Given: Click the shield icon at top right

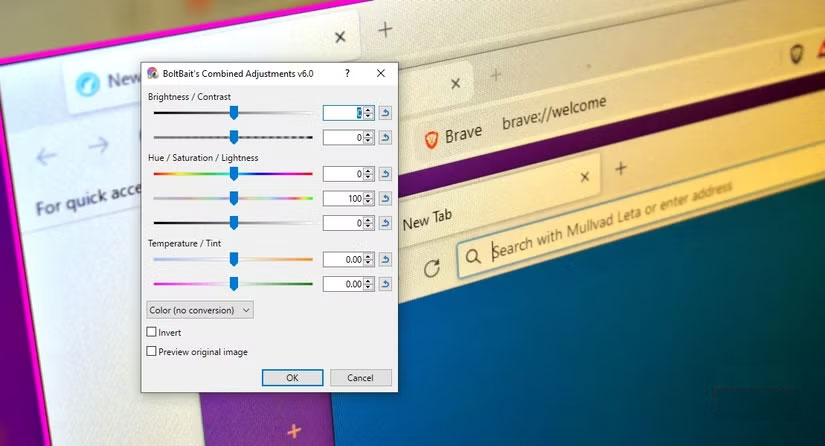Looking at the screenshot, I should coord(796,54).
